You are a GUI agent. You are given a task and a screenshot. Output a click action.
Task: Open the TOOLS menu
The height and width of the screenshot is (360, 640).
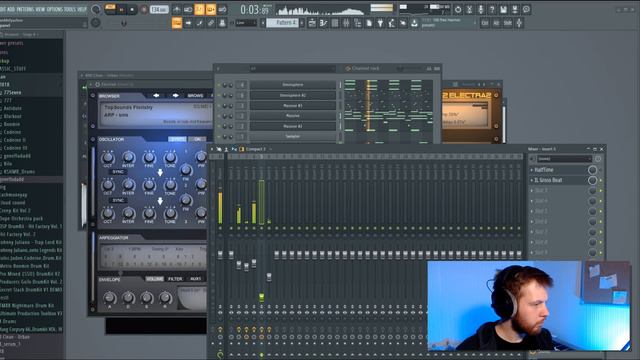70,9
